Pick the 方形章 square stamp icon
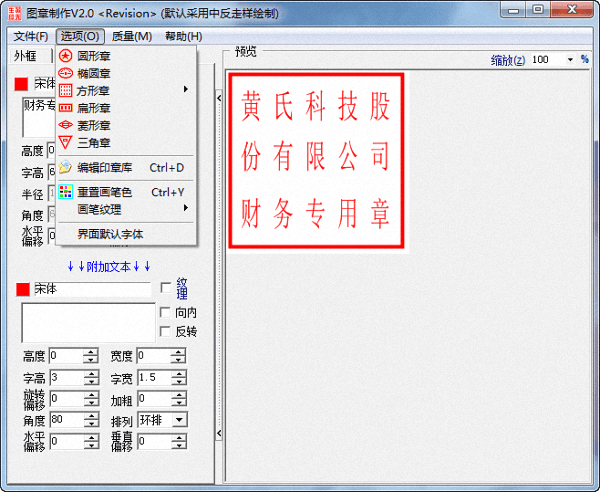The height and width of the screenshot is (492, 600). coord(66,90)
